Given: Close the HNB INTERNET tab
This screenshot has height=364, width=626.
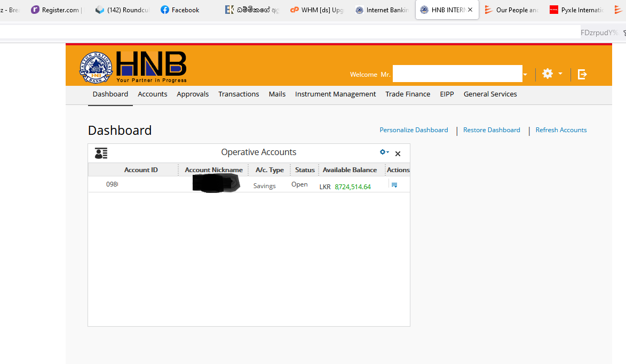Looking at the screenshot, I should point(470,10).
